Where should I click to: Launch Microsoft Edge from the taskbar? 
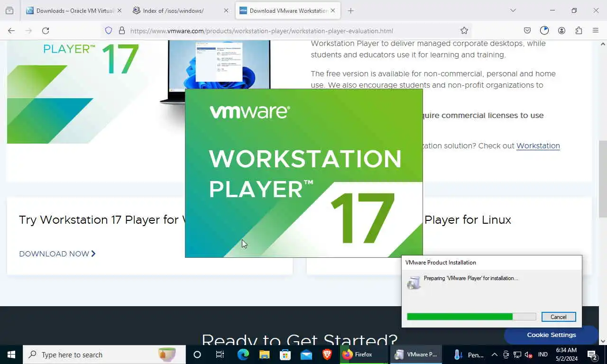point(243,355)
